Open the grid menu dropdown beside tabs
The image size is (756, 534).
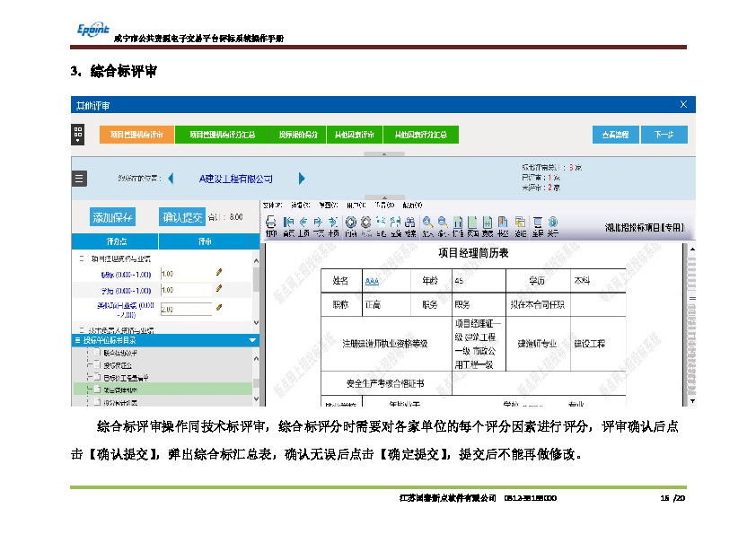coord(79,135)
